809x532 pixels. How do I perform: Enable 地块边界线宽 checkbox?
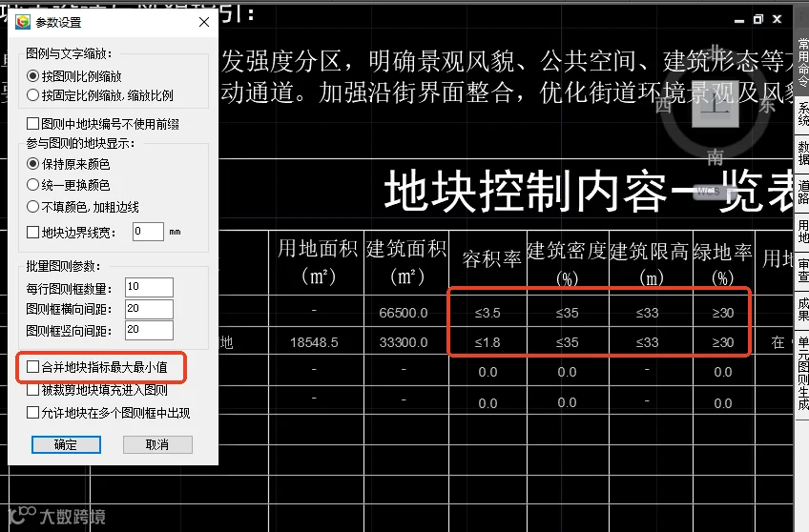click(32, 233)
